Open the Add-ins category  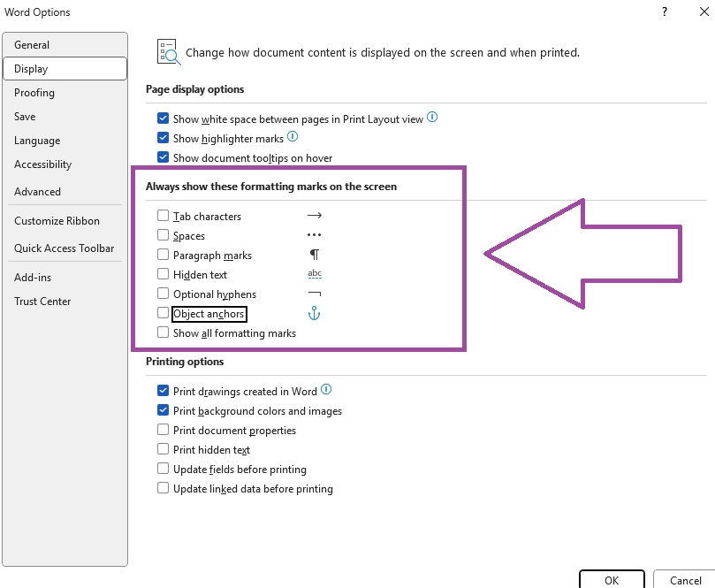click(x=65, y=278)
